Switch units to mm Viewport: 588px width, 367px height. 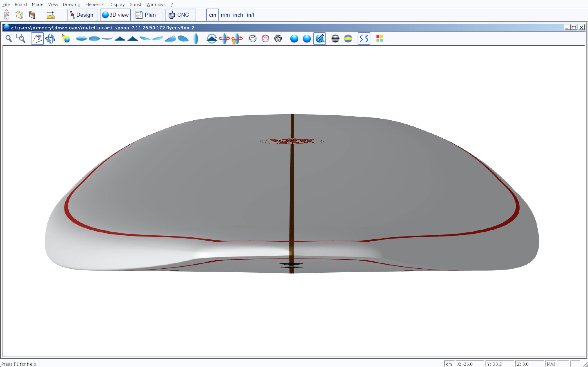225,15
